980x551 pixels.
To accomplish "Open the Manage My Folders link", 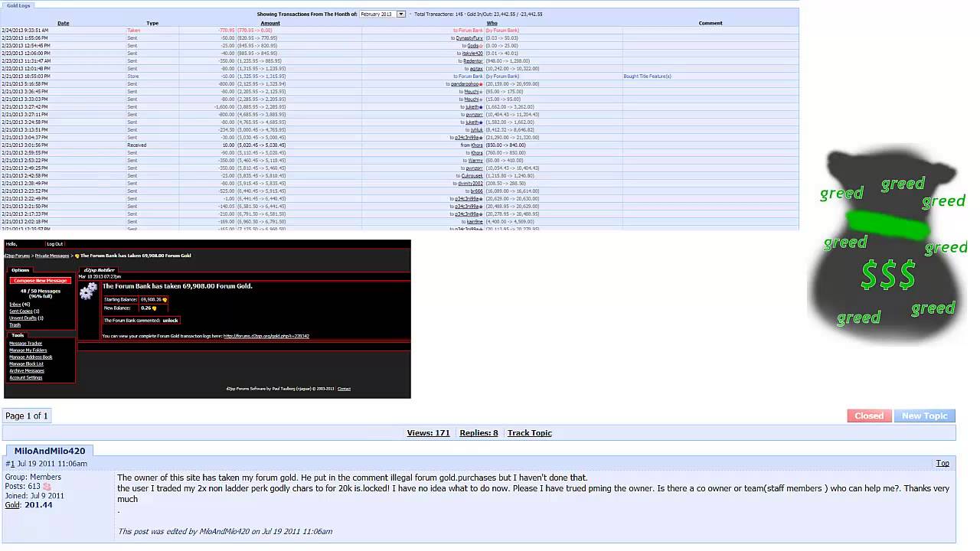I will point(28,350).
